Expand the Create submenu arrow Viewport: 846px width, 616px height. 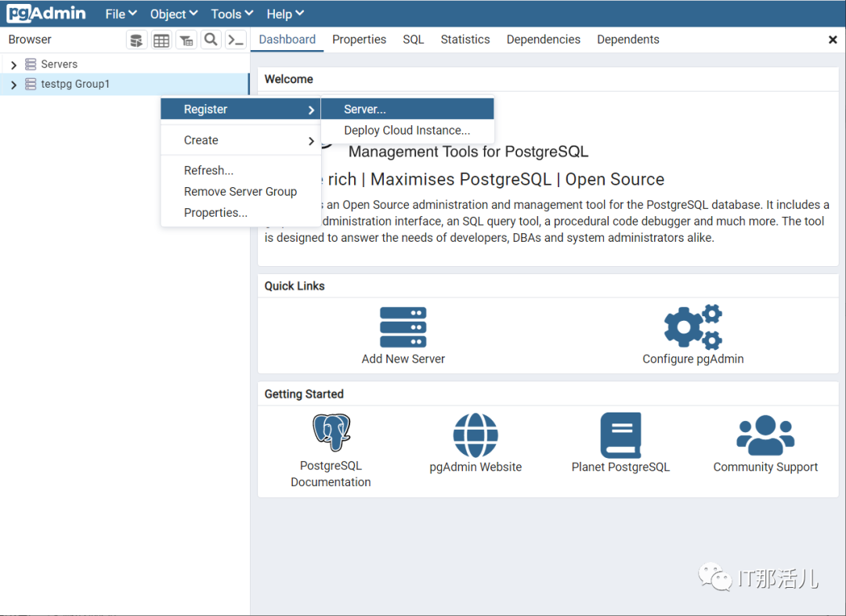point(311,141)
